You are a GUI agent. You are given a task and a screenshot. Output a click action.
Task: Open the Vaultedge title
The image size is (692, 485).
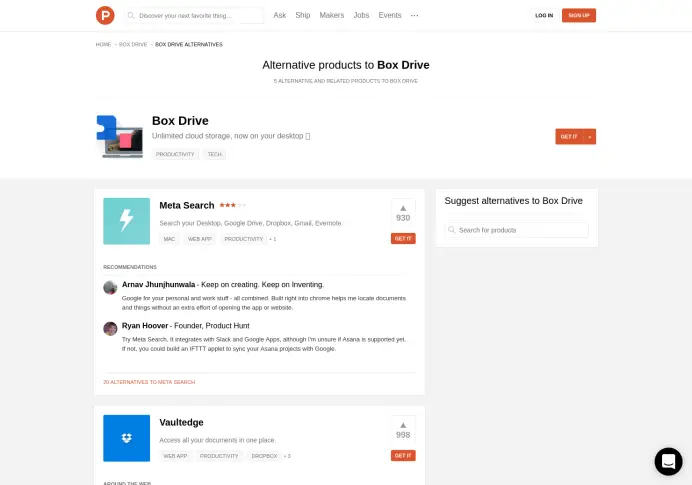click(181, 422)
